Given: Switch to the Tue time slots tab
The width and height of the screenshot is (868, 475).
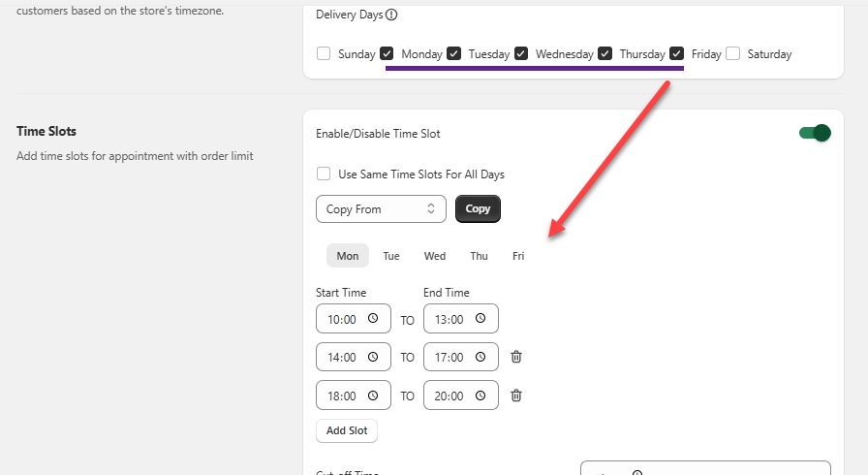Looking at the screenshot, I should 391,256.
